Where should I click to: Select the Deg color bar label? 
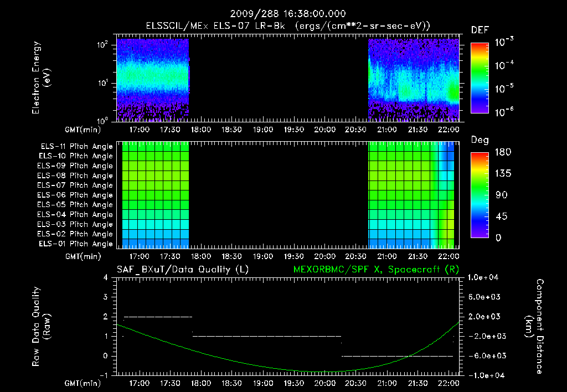pos(480,140)
